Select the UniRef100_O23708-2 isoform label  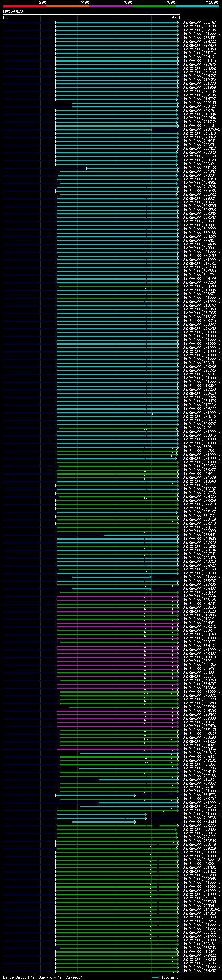click(201, 129)
